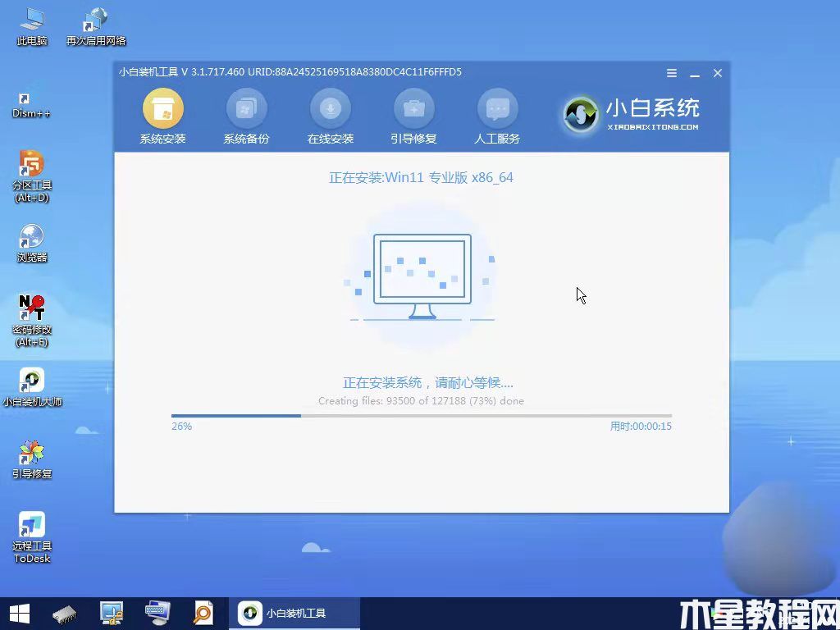The height and width of the screenshot is (630, 840).
Task: Open 此电脑 desktop icon
Action: point(32,27)
